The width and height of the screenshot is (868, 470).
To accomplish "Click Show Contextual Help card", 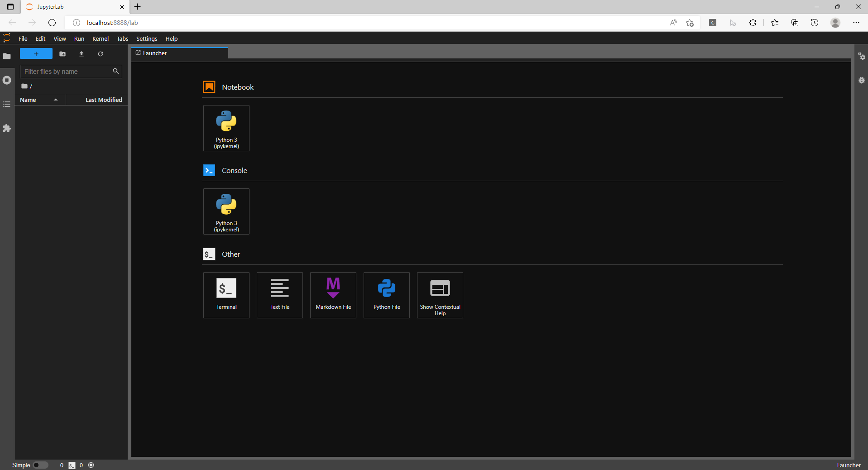I will tap(440, 295).
